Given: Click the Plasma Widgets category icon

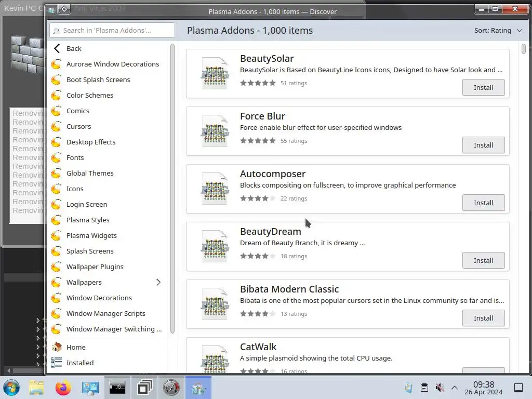Looking at the screenshot, I should pos(56,236).
